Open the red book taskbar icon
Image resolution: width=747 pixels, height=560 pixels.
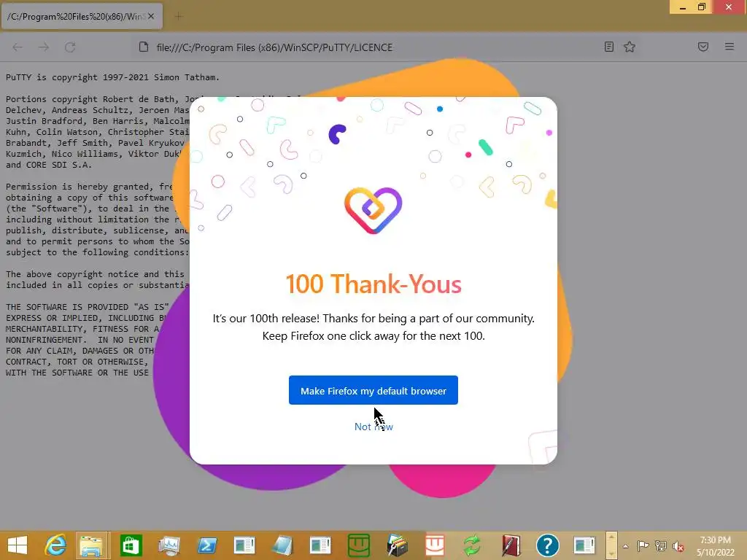pyautogui.click(x=510, y=545)
